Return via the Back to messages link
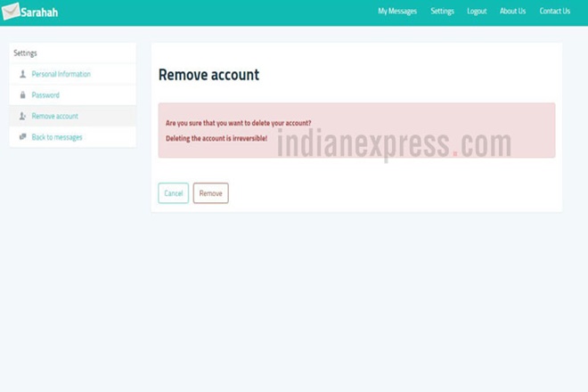The width and height of the screenshot is (588, 392). click(x=57, y=137)
